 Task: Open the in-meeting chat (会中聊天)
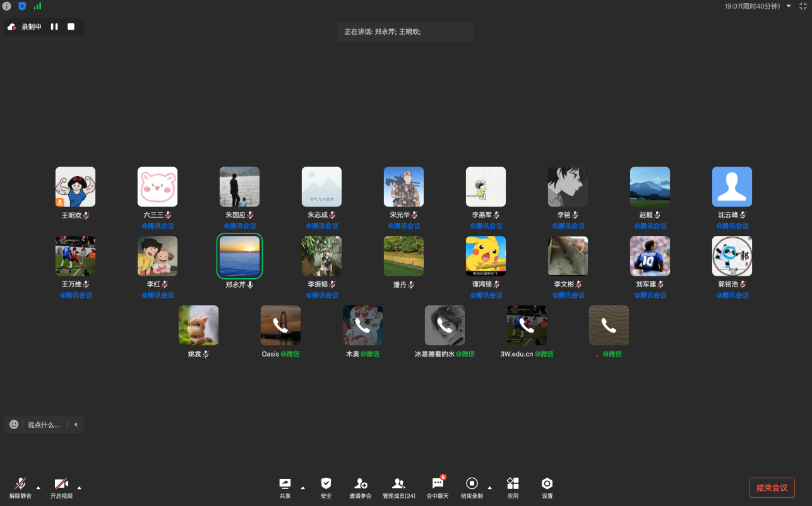click(437, 484)
